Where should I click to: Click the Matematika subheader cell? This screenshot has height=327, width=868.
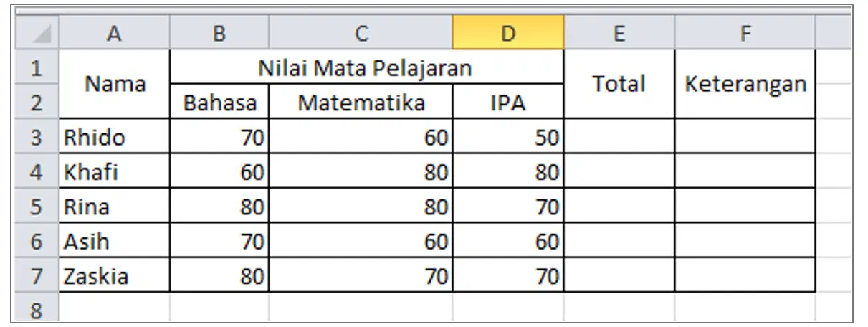tap(361, 101)
